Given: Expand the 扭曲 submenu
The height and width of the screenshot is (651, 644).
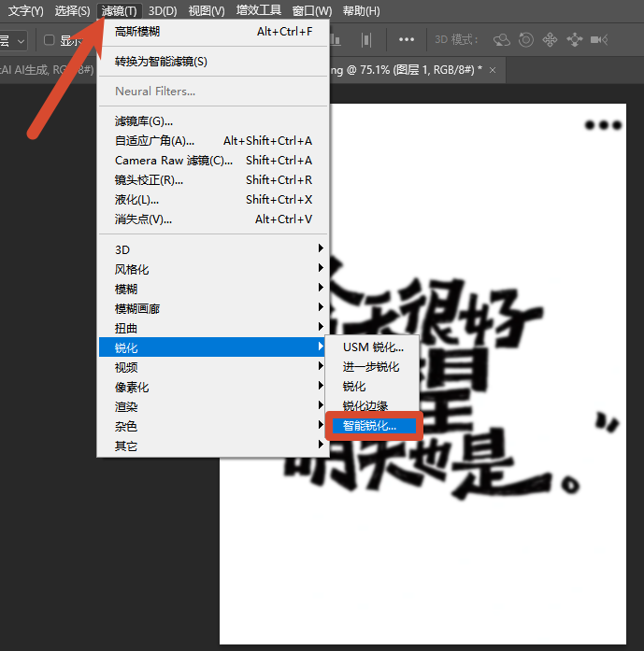Looking at the screenshot, I should point(213,328).
